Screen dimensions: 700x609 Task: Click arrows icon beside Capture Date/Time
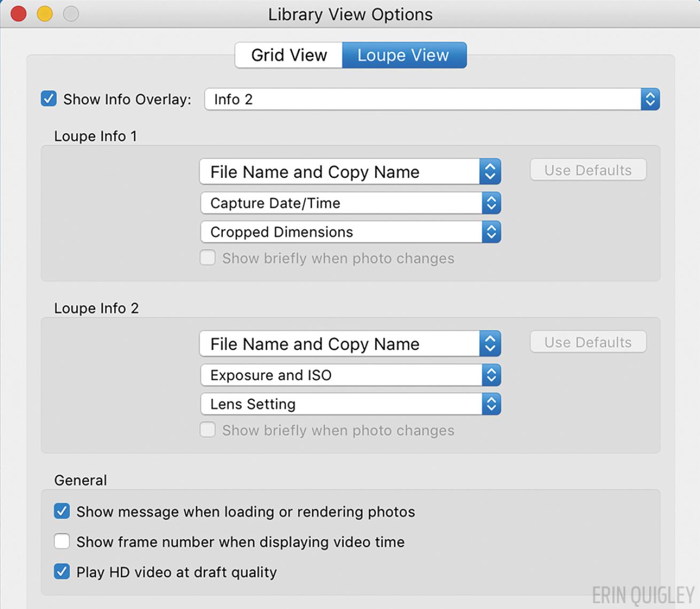coord(491,203)
